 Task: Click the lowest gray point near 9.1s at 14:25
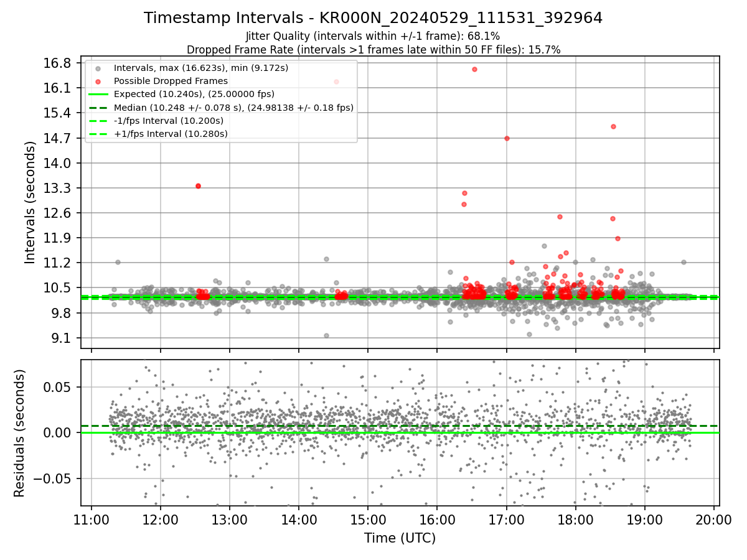pos(326,335)
